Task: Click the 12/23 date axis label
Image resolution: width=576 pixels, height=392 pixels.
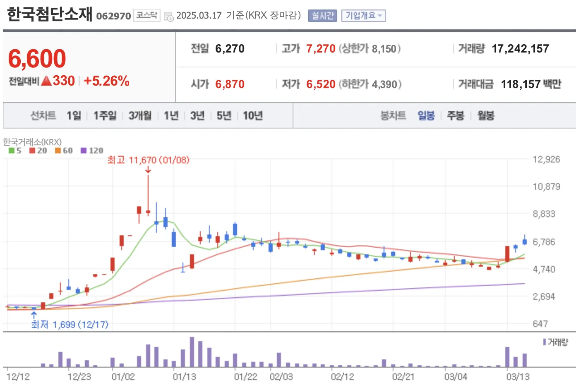Action: [79, 377]
